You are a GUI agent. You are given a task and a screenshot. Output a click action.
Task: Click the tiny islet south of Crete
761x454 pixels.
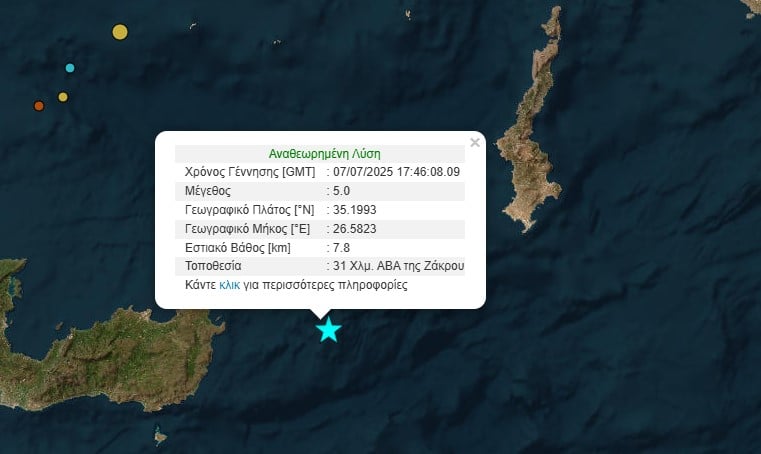click(x=160, y=436)
